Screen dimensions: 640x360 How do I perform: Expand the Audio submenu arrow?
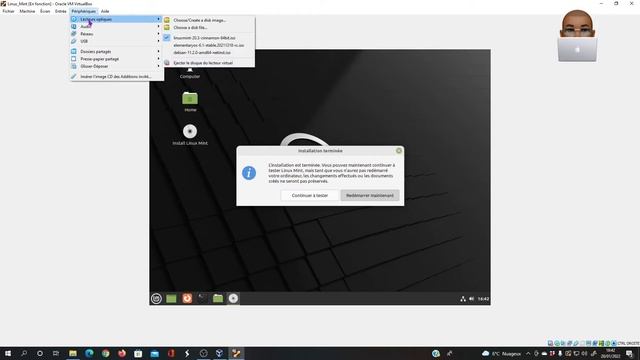pos(158,27)
